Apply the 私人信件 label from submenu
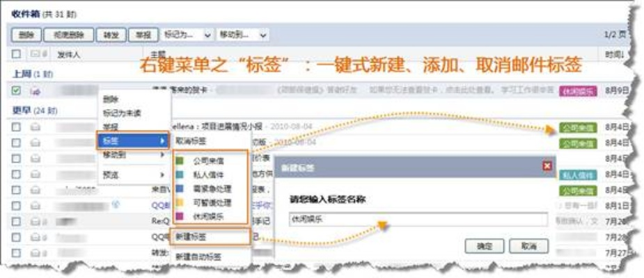Viewport: 644px width, 278px height. click(x=210, y=175)
